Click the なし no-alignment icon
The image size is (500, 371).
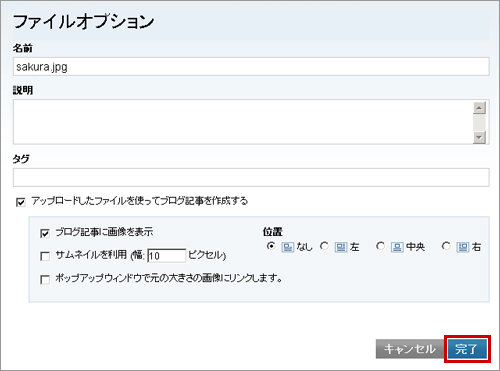pos(288,247)
